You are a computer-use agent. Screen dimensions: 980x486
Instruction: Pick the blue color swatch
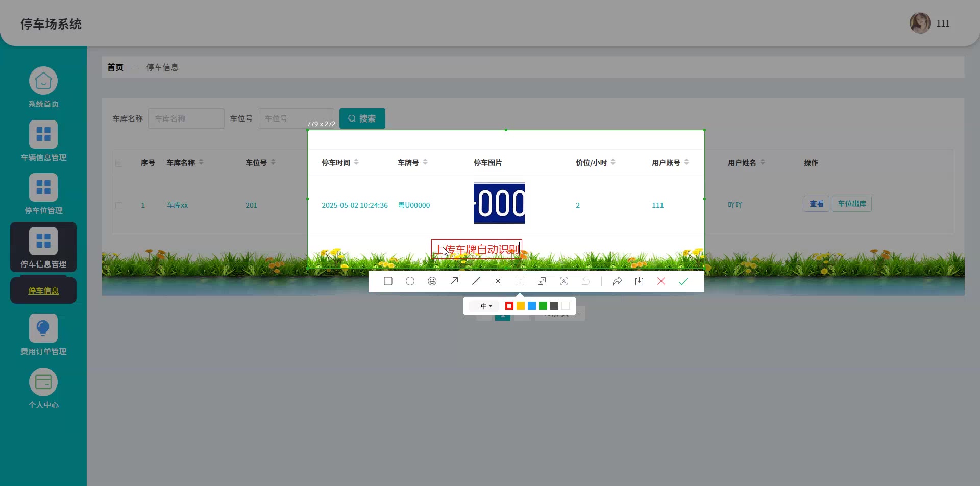coord(532,306)
